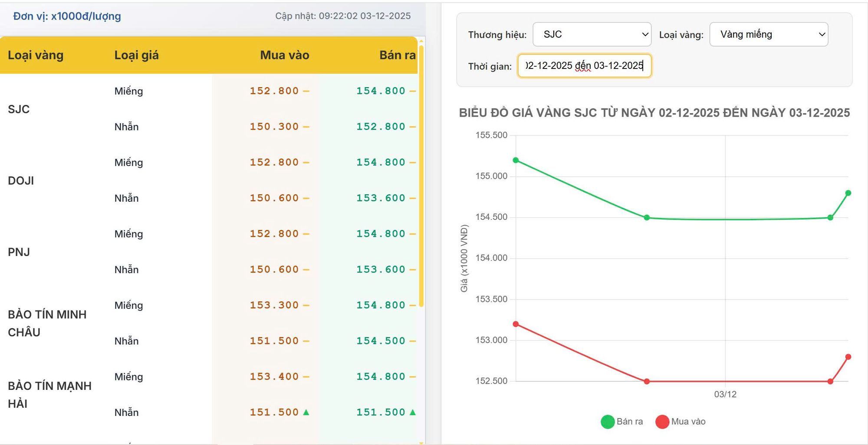Image resolution: width=868 pixels, height=445 pixels.
Task: Toggle the Mua vào series via legend label
Action: tap(688, 422)
